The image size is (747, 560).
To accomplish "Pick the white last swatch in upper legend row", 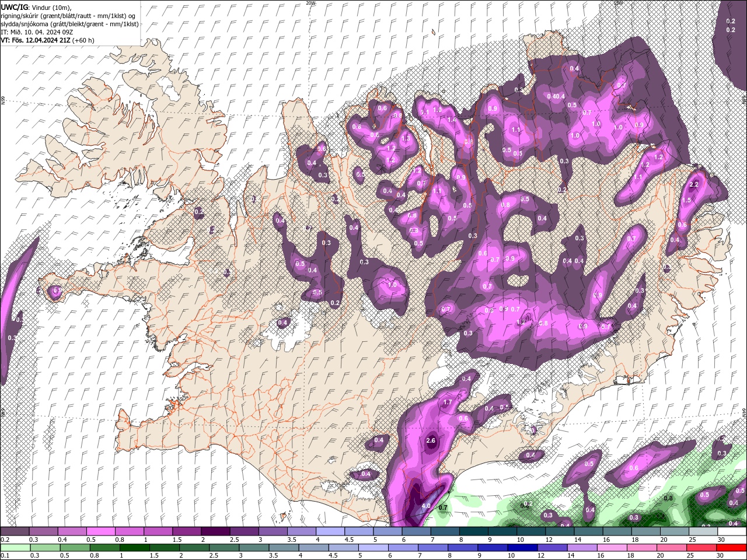I will tap(732, 531).
